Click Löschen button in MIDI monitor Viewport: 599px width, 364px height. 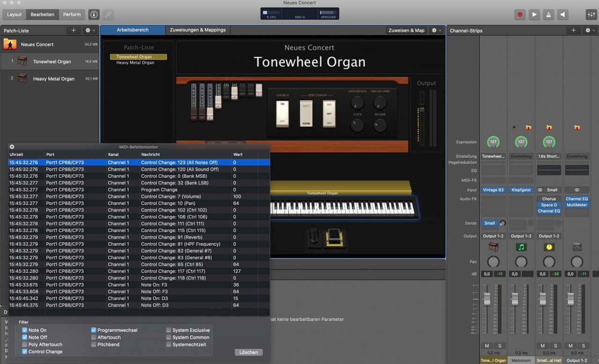click(248, 352)
